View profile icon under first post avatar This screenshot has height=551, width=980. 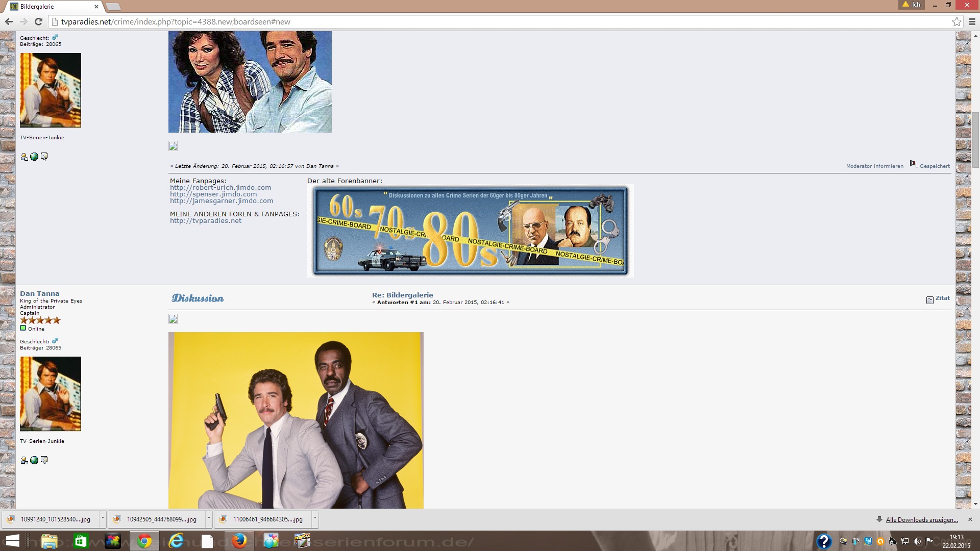(x=24, y=157)
